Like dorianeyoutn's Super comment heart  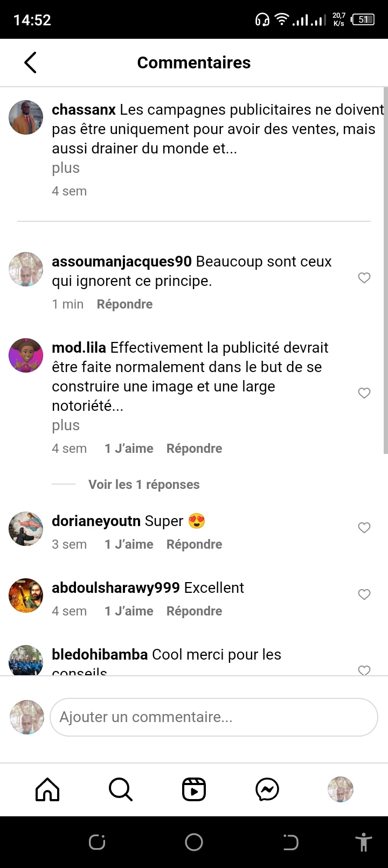pos(364,528)
